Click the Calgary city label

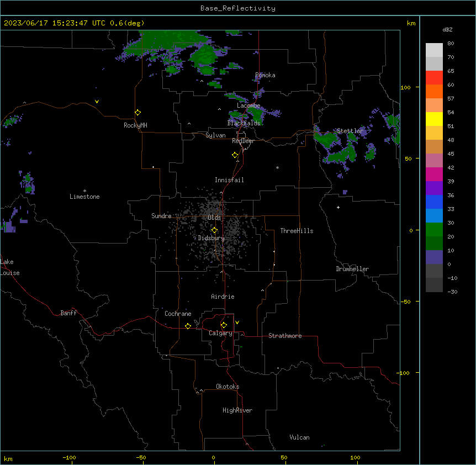220,333
